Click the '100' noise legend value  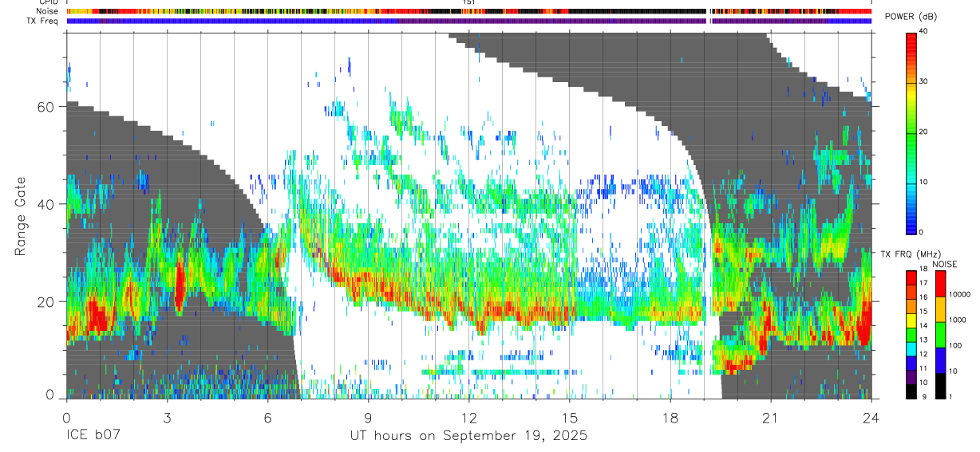955,346
